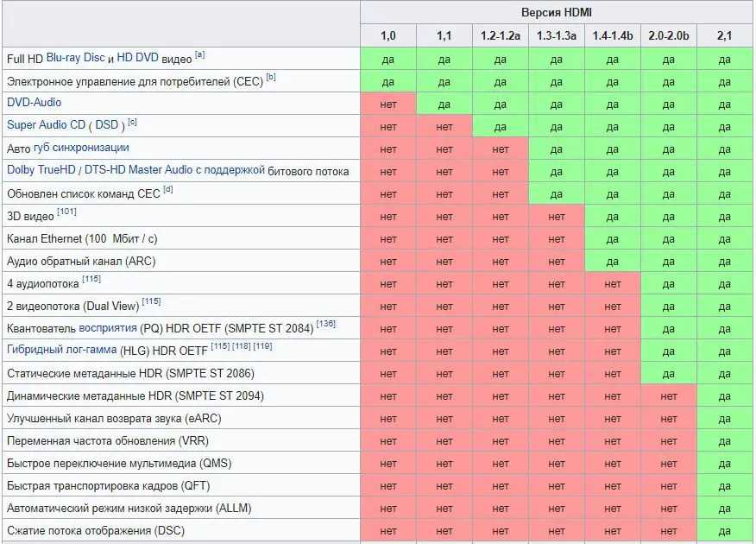Open the Blu-ray Disc link
This screenshot has width=756, height=544.
click(75, 58)
